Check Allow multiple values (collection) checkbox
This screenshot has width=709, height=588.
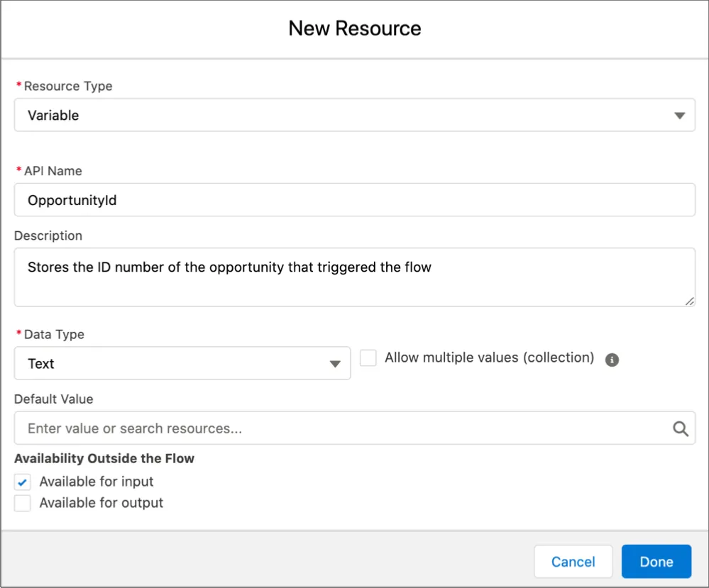pyautogui.click(x=368, y=358)
